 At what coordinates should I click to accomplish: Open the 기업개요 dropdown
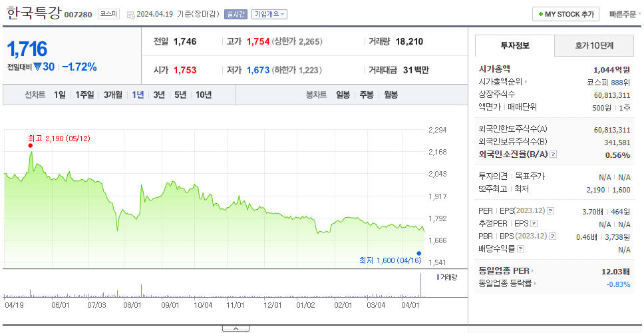[269, 15]
